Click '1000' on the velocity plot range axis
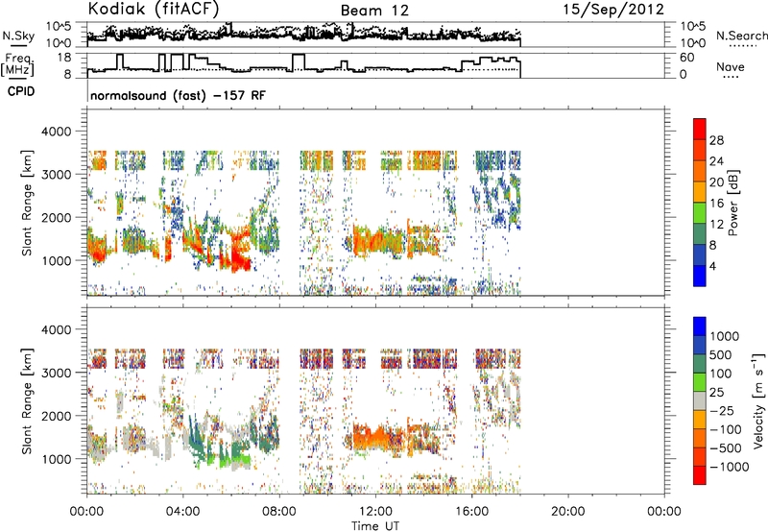 click(x=56, y=459)
